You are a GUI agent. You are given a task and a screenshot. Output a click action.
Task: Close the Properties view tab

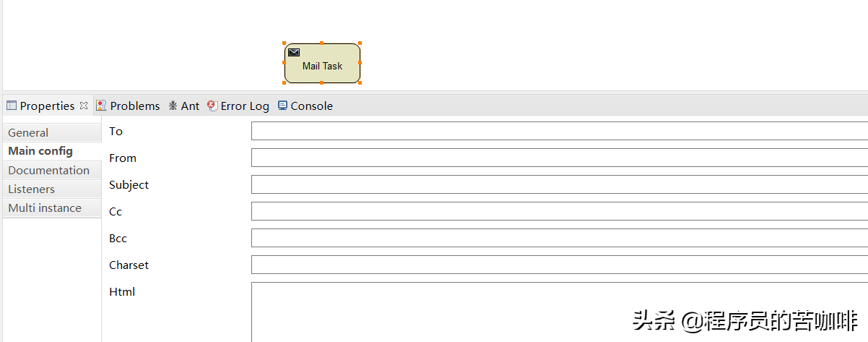[84, 106]
